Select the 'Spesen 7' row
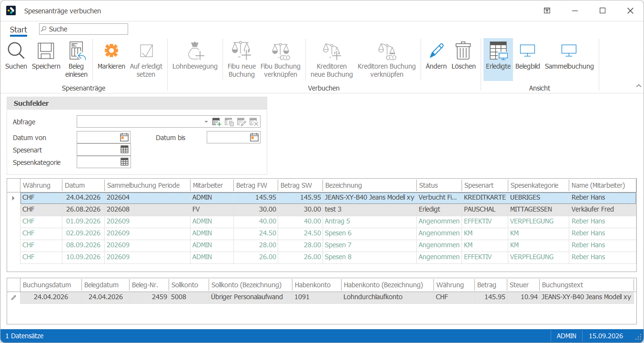 point(328,245)
